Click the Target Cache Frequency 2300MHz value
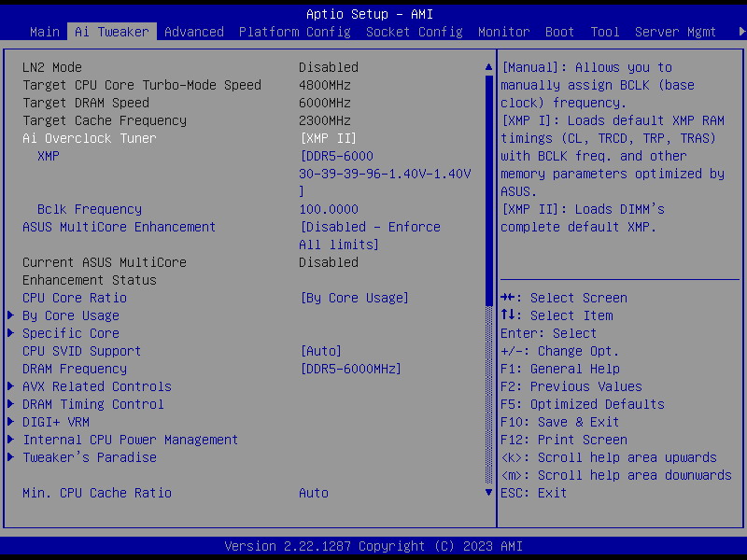 (x=325, y=120)
